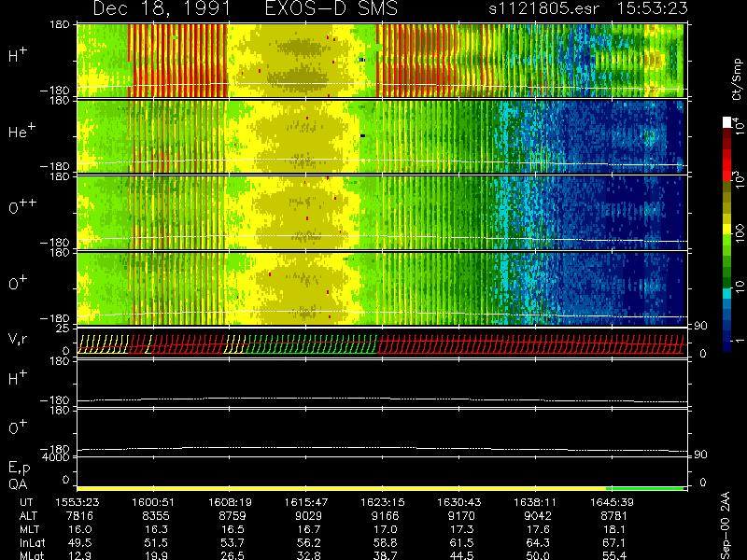
Task: Click the O++ spectrogram panel
Action: click(x=380, y=213)
